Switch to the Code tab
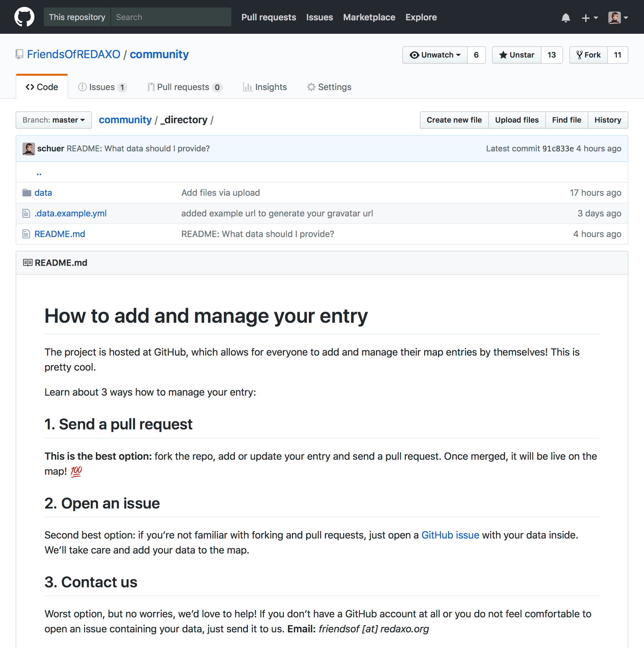644x648 pixels. point(42,87)
